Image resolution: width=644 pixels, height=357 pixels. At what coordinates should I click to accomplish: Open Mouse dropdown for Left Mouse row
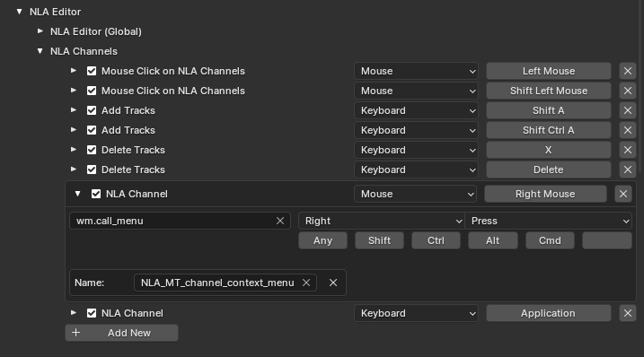point(416,71)
